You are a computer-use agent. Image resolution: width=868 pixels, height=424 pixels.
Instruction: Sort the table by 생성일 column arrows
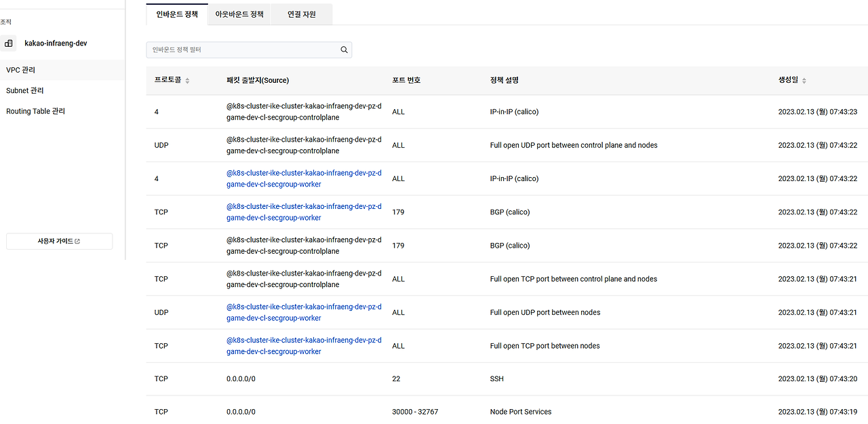click(x=804, y=81)
